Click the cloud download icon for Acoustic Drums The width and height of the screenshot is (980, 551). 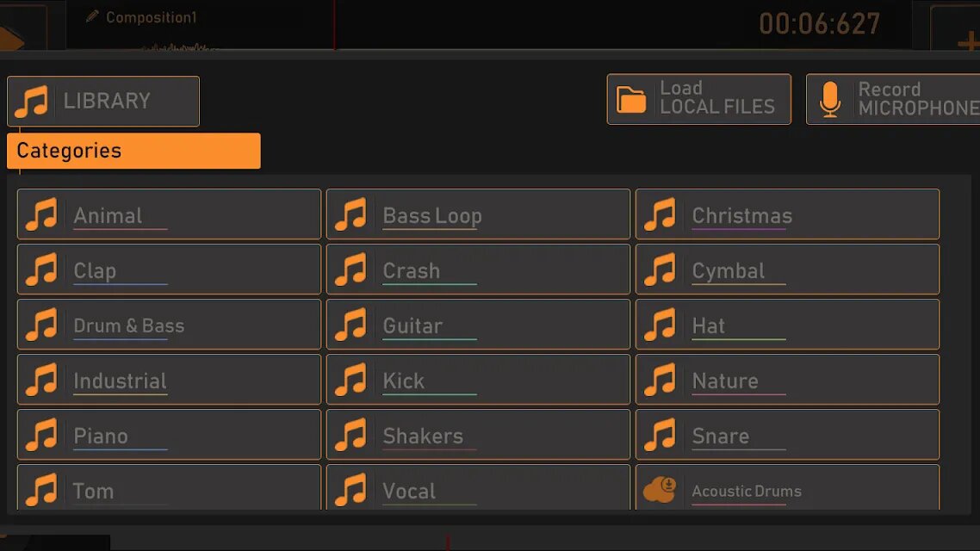tap(660, 489)
